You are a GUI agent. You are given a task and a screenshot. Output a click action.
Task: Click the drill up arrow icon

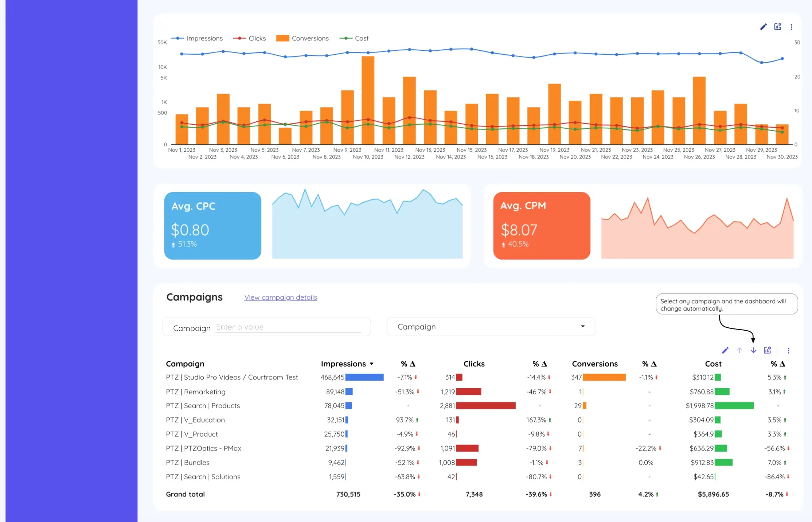click(739, 350)
